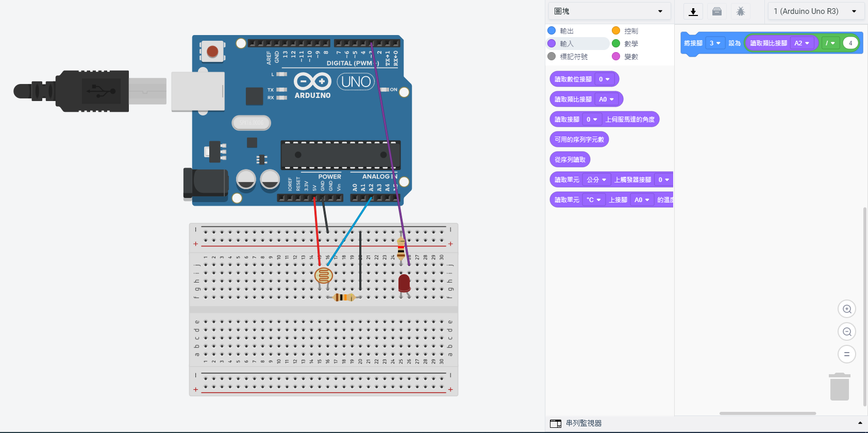Zoom in on the blocks workspace
868x433 pixels.
coord(847,309)
